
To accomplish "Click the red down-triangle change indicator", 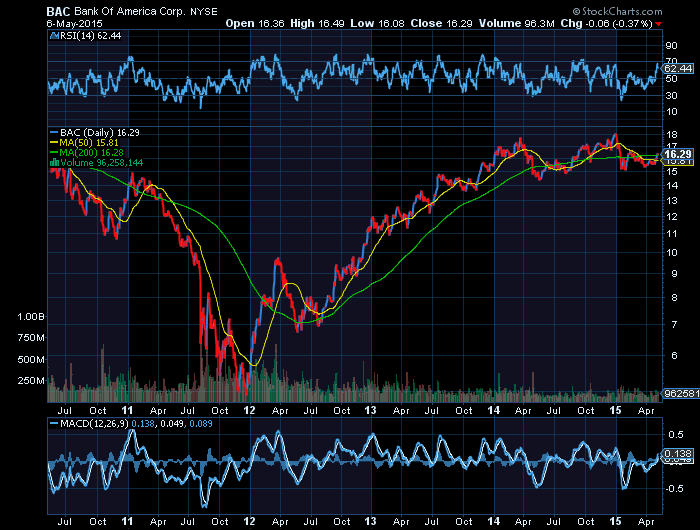I will pyautogui.click(x=659, y=24).
